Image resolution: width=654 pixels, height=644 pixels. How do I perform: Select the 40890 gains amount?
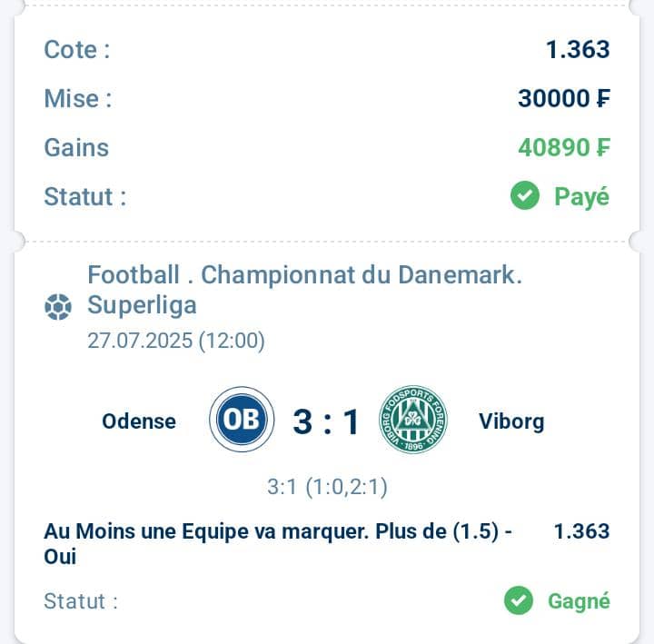point(564,148)
